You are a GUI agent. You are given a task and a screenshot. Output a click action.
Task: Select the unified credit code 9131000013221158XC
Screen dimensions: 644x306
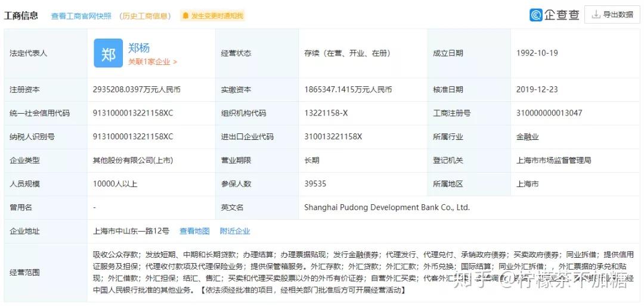133,113
